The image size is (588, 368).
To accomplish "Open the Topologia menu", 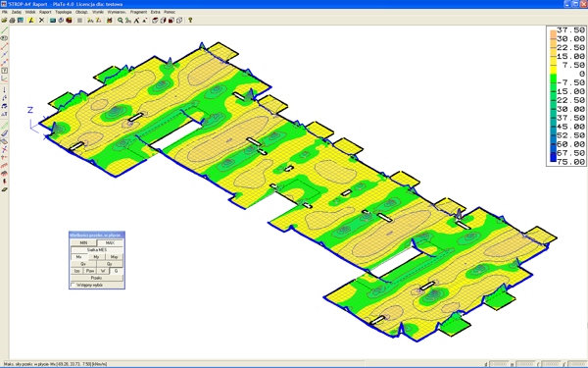I will tap(64, 12).
